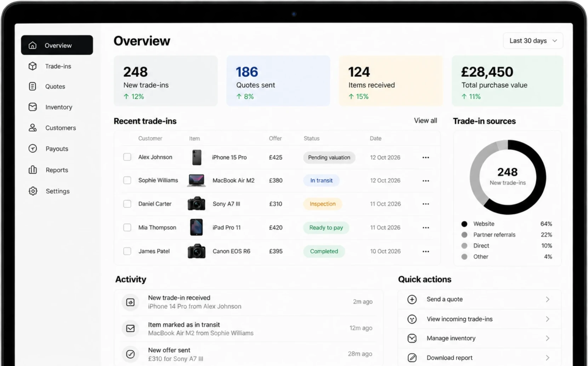This screenshot has height=366, width=588.
Task: Go to the Trade-ins menu item
Action: click(x=58, y=66)
